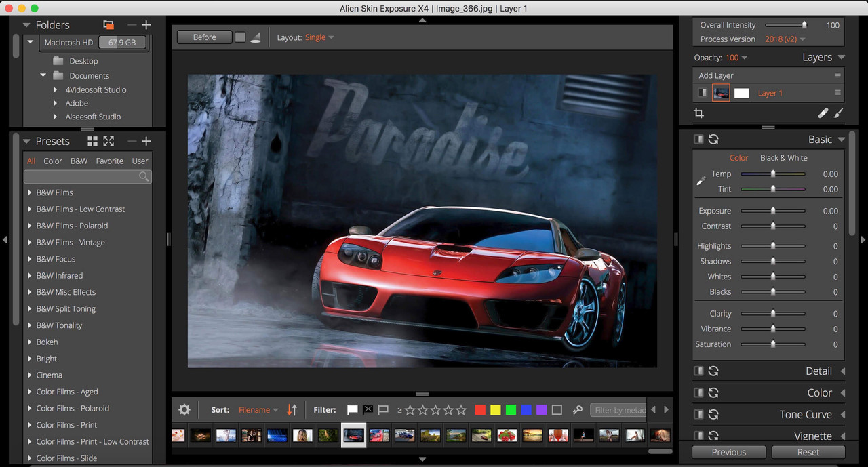Reset the Detail panel with circular arrows

[713, 371]
